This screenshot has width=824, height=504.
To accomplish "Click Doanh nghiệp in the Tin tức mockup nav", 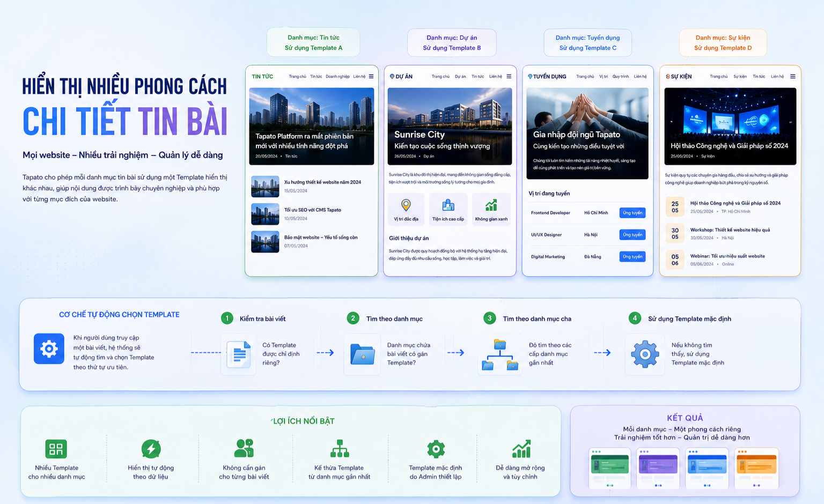I will [337, 76].
